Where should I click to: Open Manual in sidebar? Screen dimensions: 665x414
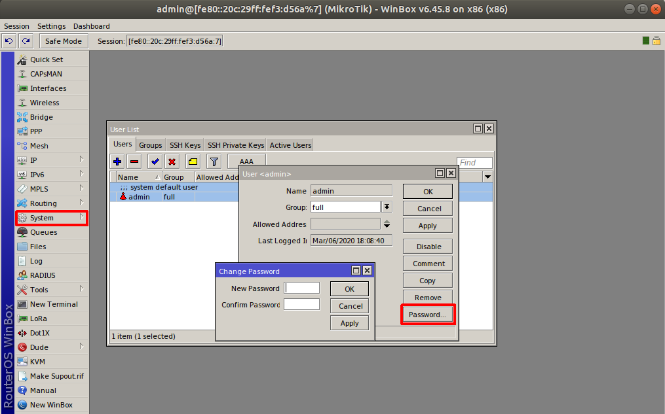(52, 390)
